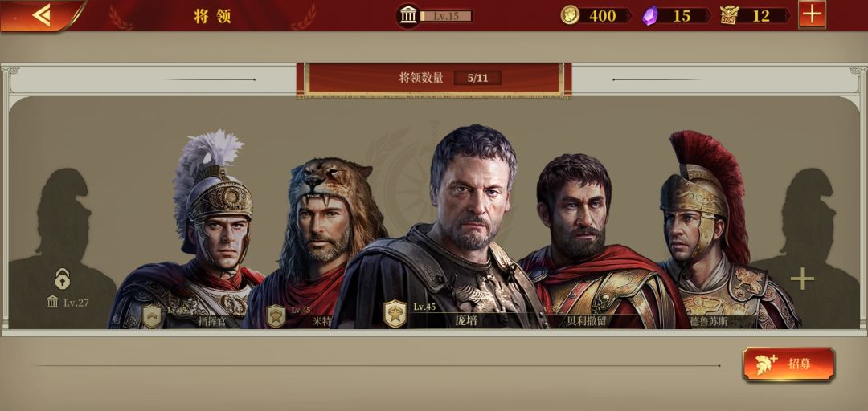The width and height of the screenshot is (868, 411).
Task: Click the 将领数量 5/11 counter
Action: [450, 78]
